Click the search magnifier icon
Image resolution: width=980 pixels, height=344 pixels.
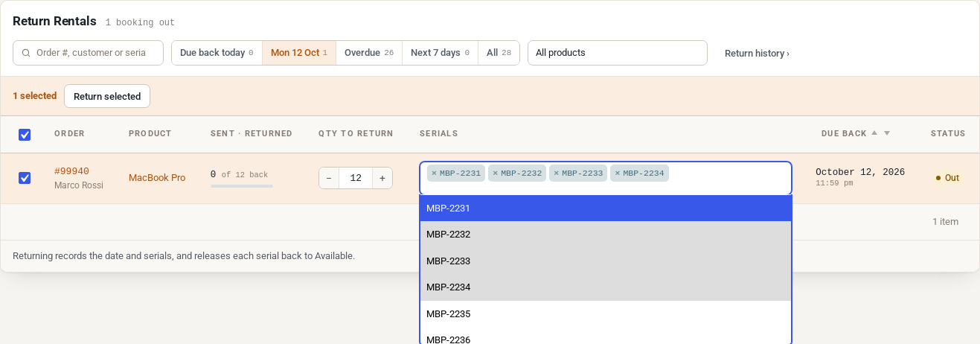(26, 53)
